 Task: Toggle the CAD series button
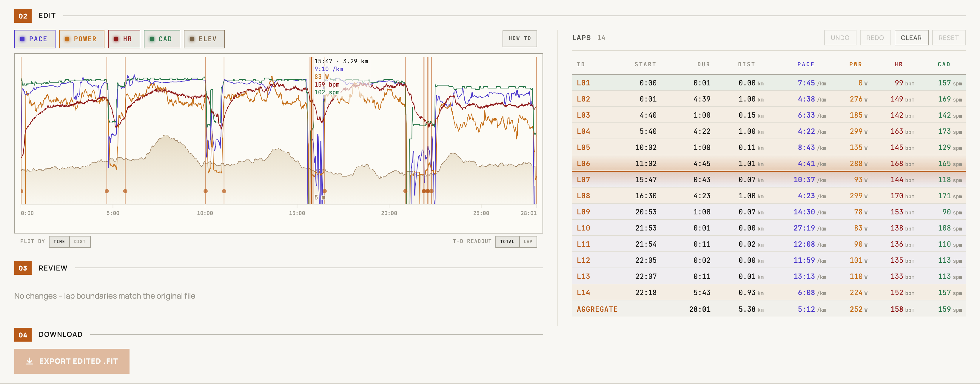click(162, 39)
